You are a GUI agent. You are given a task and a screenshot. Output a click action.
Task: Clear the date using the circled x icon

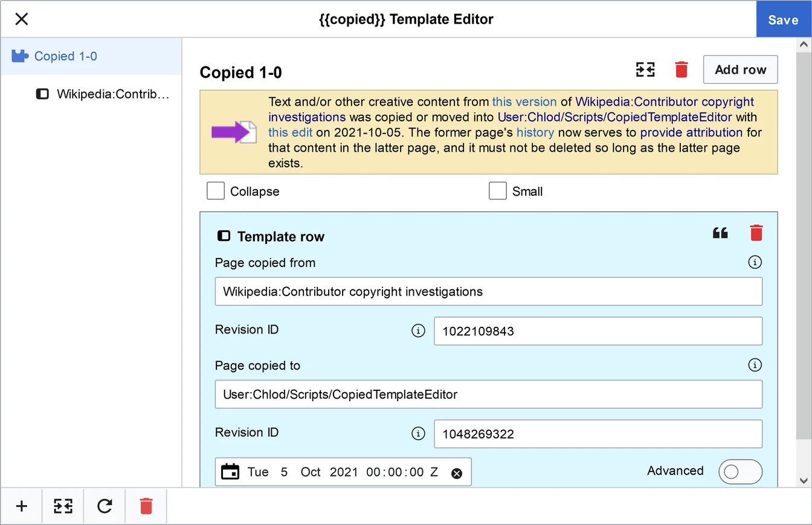457,474
